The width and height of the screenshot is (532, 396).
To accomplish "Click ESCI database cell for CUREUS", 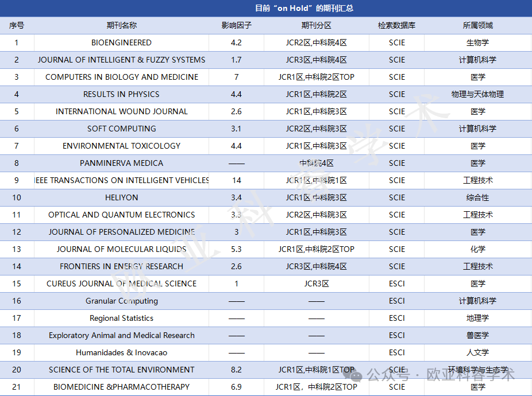I will (x=396, y=284).
